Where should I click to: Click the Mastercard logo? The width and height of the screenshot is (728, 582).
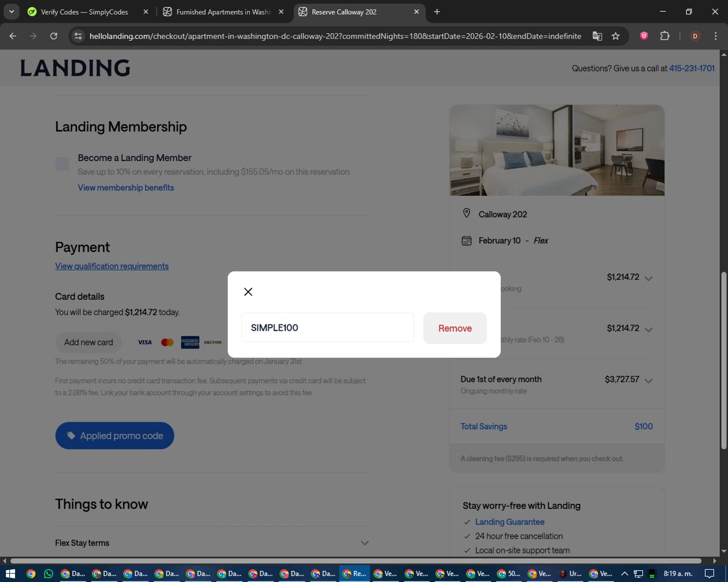click(167, 342)
